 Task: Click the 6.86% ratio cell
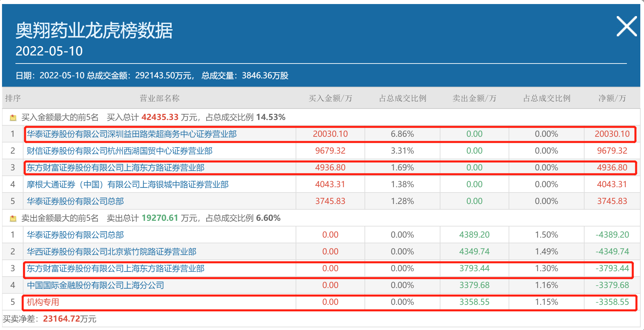[402, 134]
